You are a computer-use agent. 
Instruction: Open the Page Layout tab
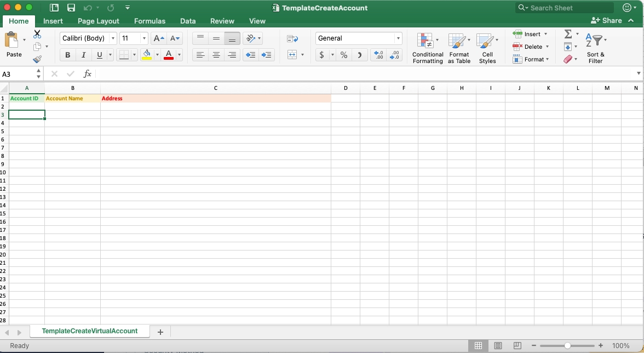pos(99,21)
